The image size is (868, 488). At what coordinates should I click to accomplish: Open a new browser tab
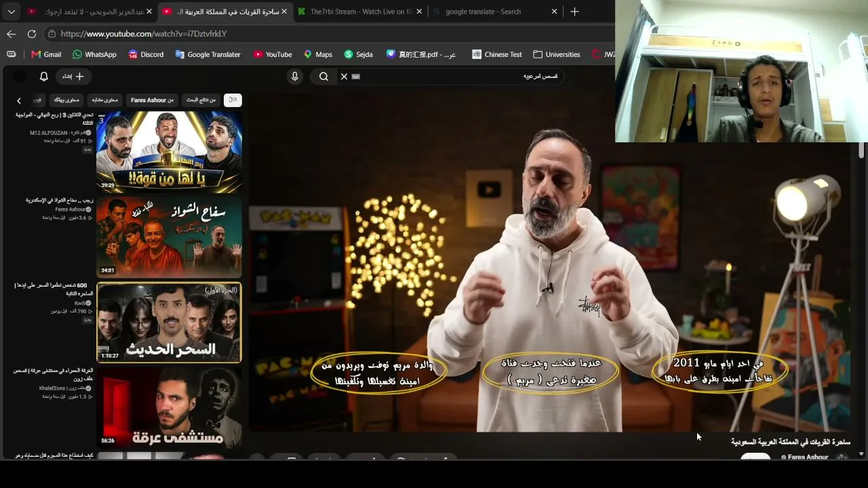[574, 12]
